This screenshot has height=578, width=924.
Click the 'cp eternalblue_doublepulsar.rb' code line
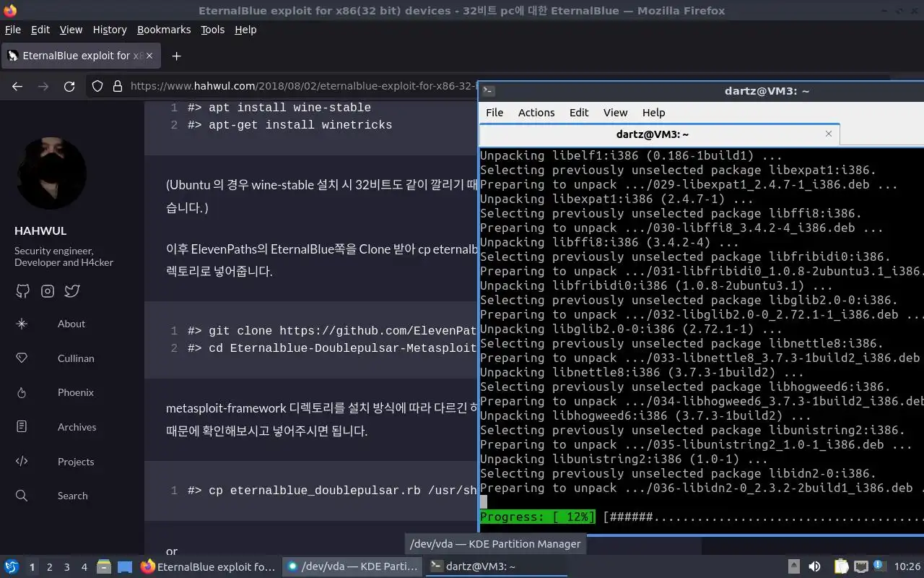(x=332, y=491)
